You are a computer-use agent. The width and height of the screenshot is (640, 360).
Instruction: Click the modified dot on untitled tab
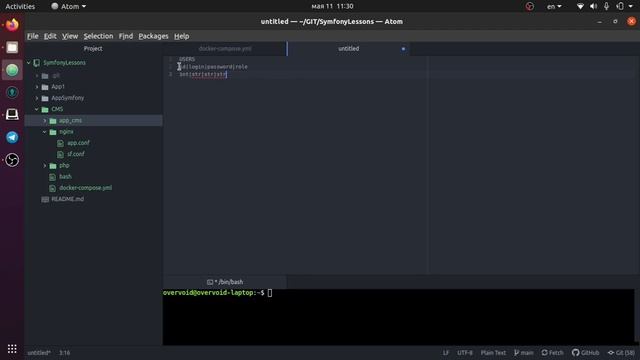403,49
